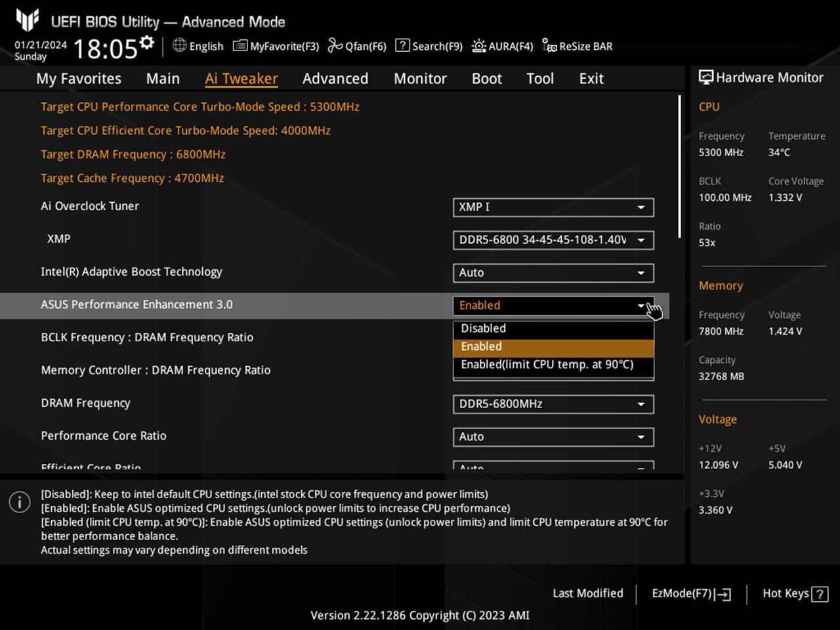Click Target DRAM Frequency : 6800MHz text
Image resolution: width=840 pixels, height=630 pixels.
tap(133, 154)
